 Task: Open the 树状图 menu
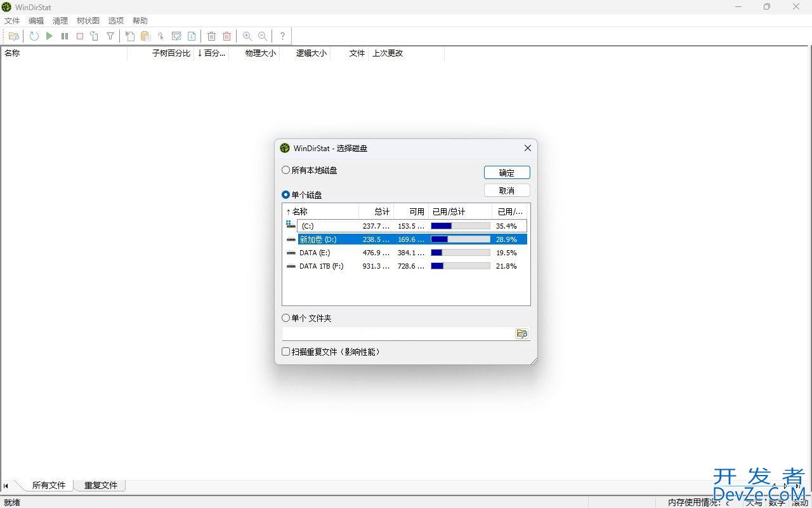[x=88, y=20]
